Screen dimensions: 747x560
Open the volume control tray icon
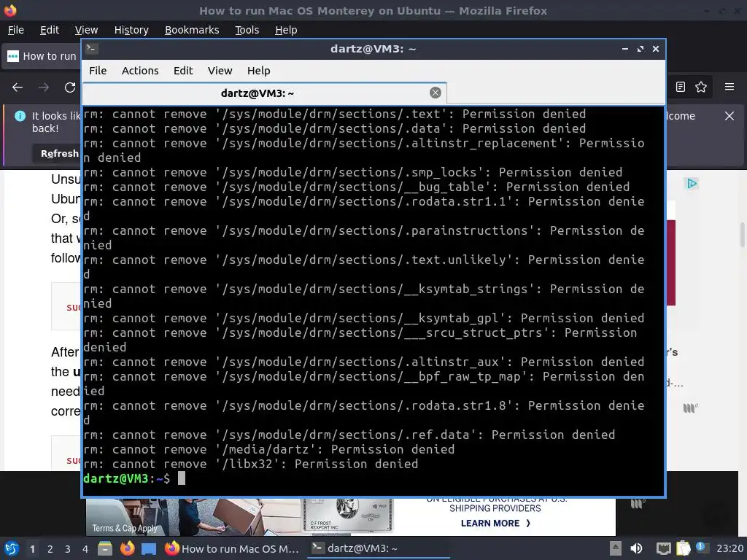[636, 548]
